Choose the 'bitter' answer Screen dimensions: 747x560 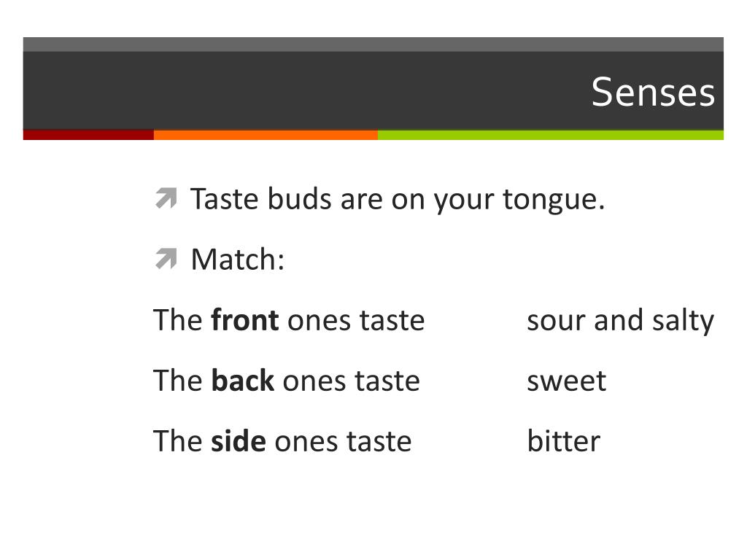click(x=564, y=441)
